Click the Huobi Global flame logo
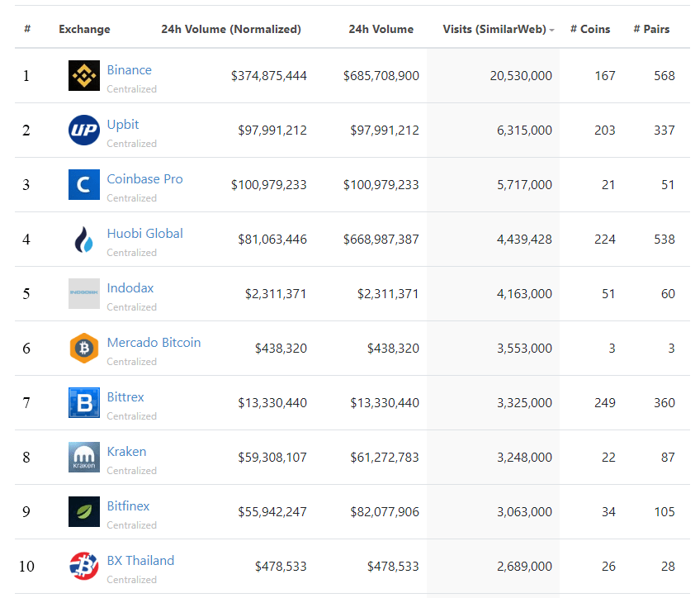 click(83, 239)
